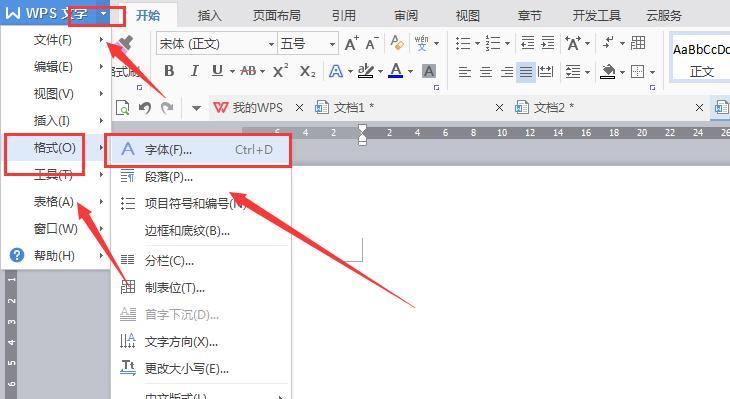Apply highlight color with the marker icon
Viewport: 730px width, 399px height.
pos(366,71)
